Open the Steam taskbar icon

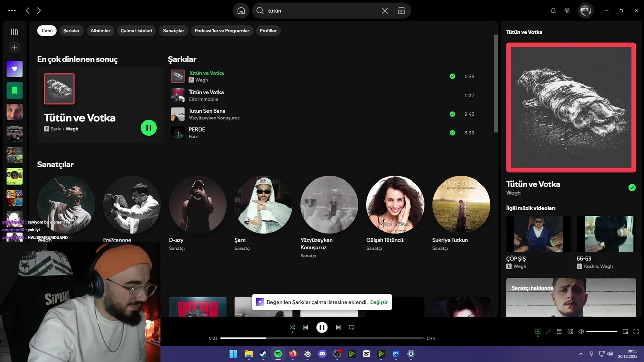[x=263, y=354]
